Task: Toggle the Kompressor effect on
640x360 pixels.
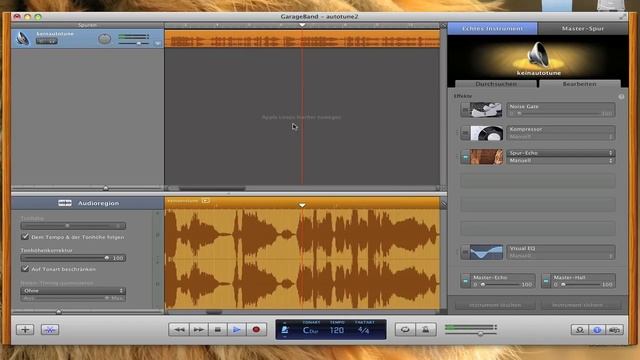Action: (x=465, y=133)
